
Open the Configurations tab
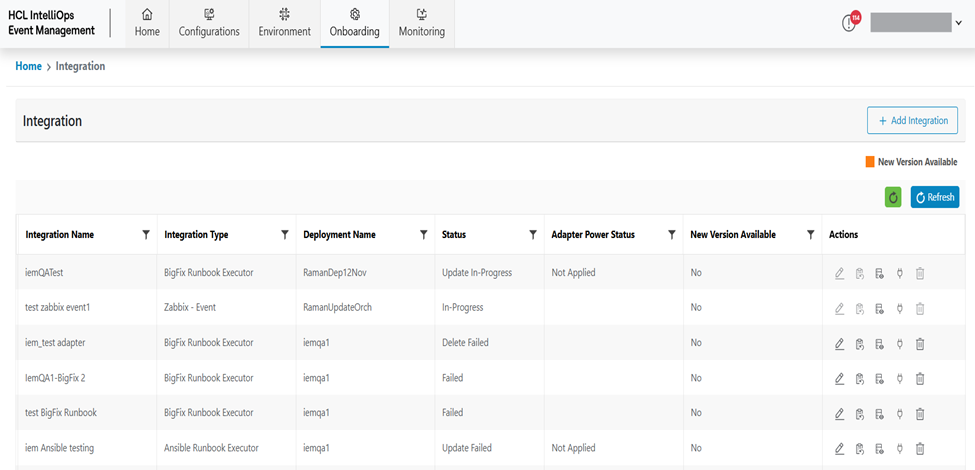209,23
